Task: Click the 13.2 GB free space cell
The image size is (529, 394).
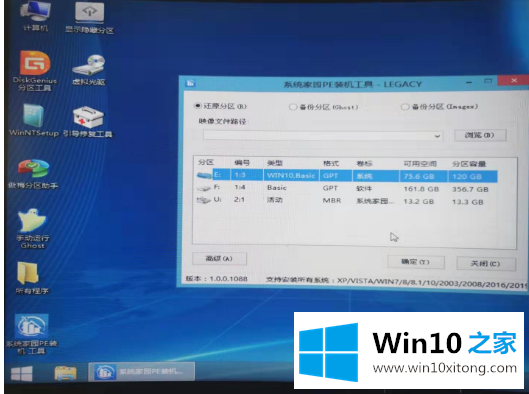Action: click(x=419, y=202)
